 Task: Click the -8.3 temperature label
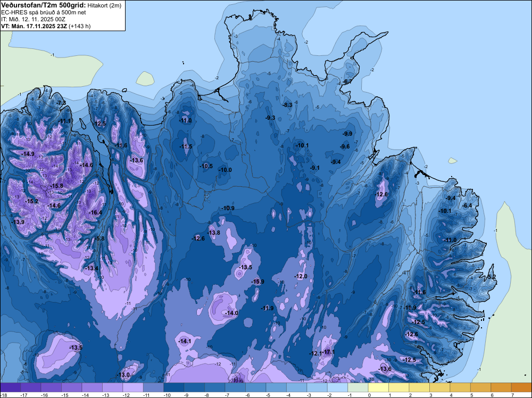click(x=288, y=105)
